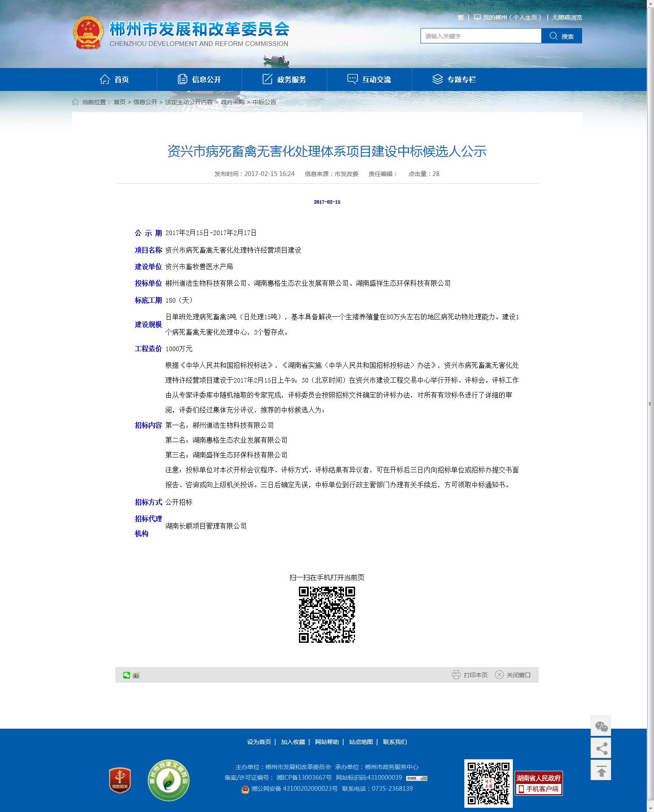Click 站点地图 footer link
Screen dimensions: 654x812
pyautogui.click(x=361, y=742)
